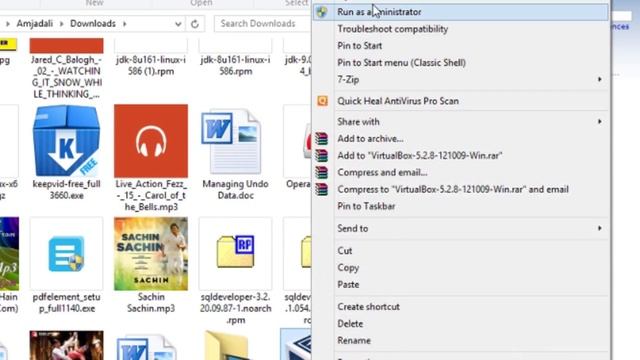Click Downloads breadcrumb in address bar
Viewport: 640px width, 360px height.
(x=93, y=24)
